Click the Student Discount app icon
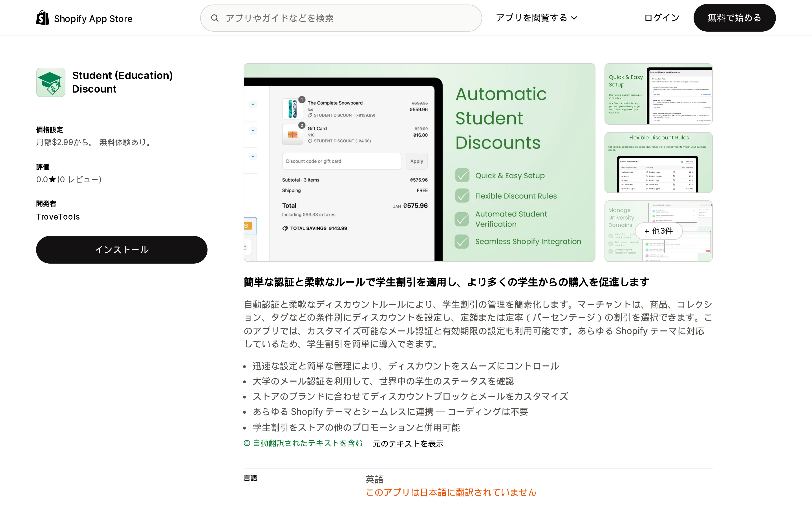 51,82
